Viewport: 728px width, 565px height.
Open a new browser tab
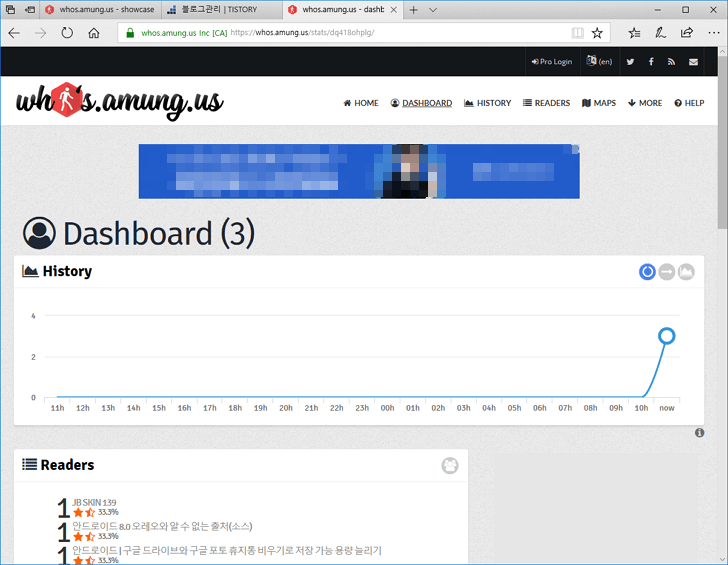(413, 10)
